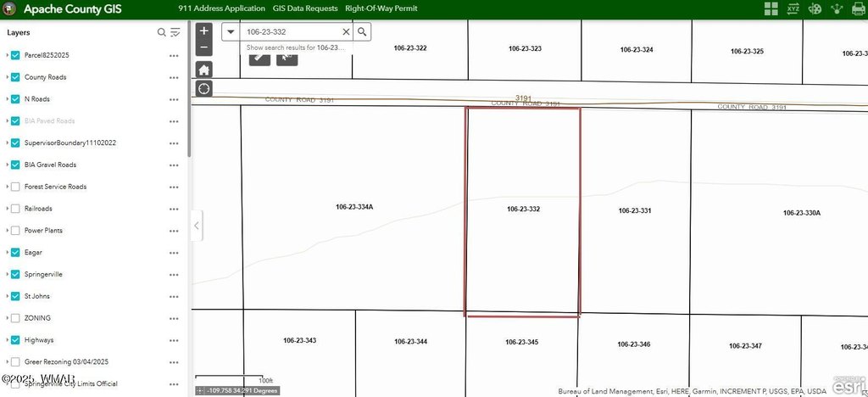This screenshot has height=397, width=868.
Task: Enable the ZONING layer checkbox
Action: (15, 318)
